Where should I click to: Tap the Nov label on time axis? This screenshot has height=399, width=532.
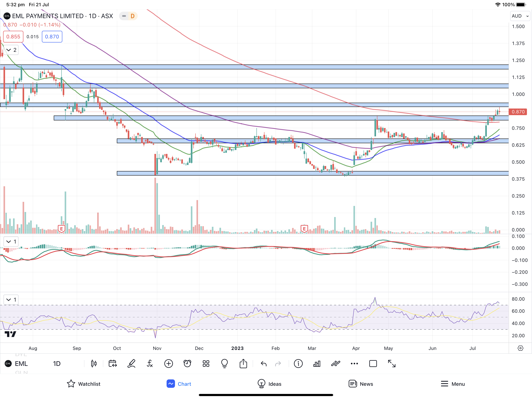pyautogui.click(x=157, y=348)
